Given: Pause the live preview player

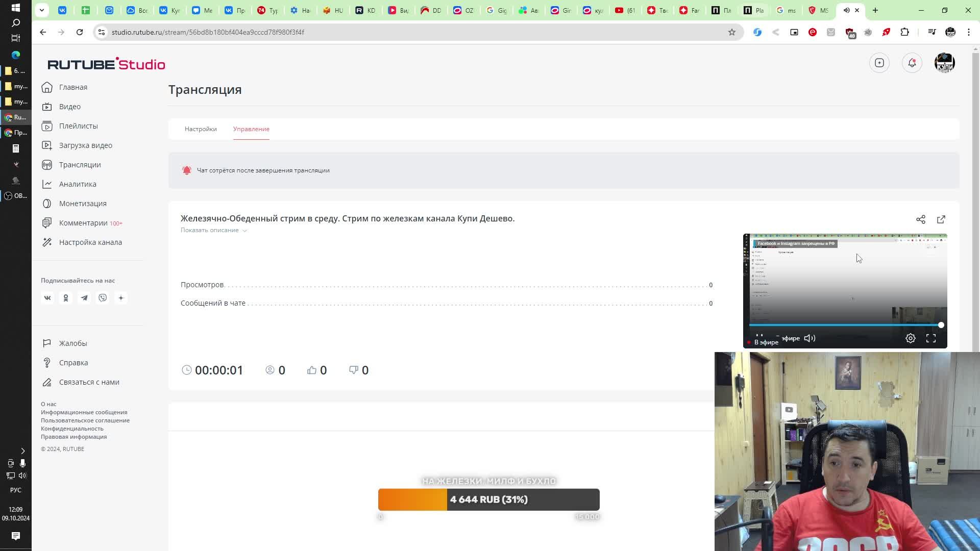Looking at the screenshot, I should [759, 336].
